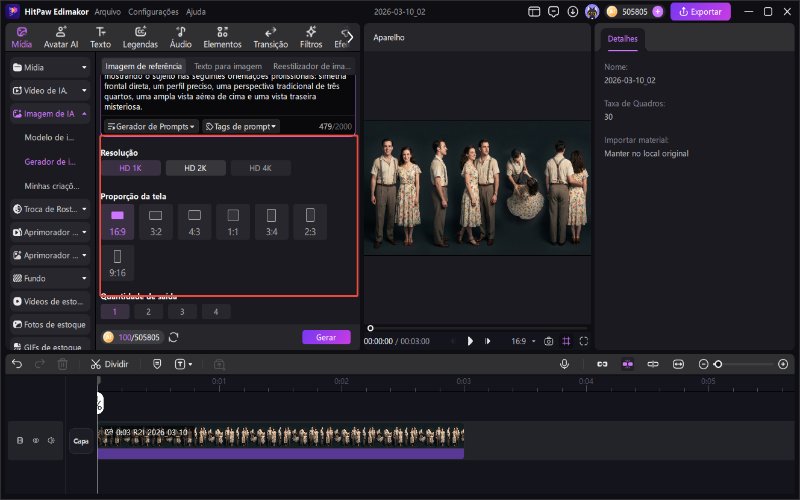Click the zoom-in plus icon on timeline
The width and height of the screenshot is (800, 500).
pos(783,364)
